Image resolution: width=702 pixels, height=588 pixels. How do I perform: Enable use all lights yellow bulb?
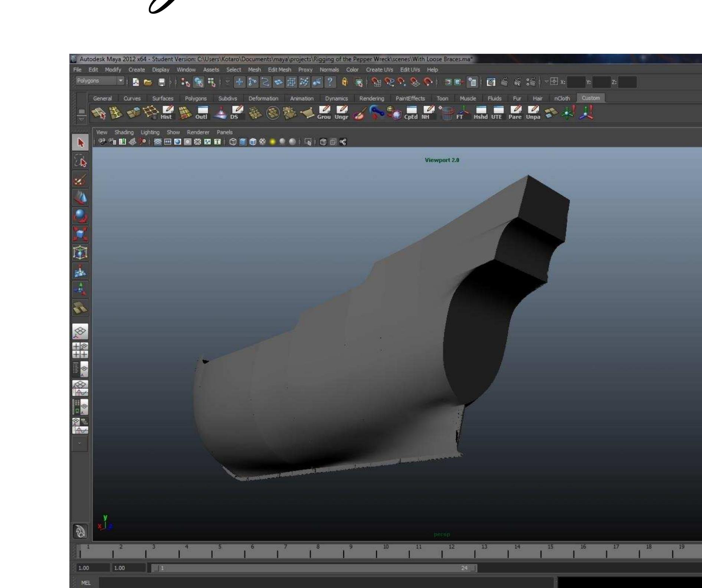click(273, 142)
